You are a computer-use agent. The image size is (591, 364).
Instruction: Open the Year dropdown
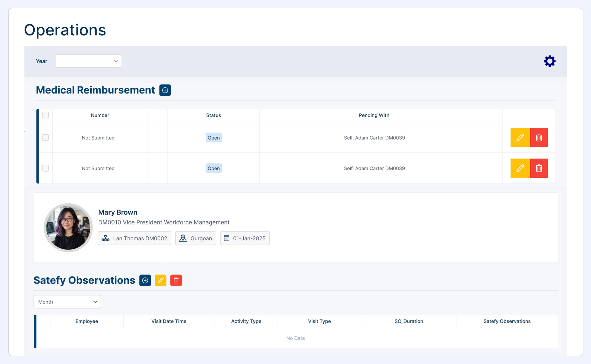coord(88,61)
